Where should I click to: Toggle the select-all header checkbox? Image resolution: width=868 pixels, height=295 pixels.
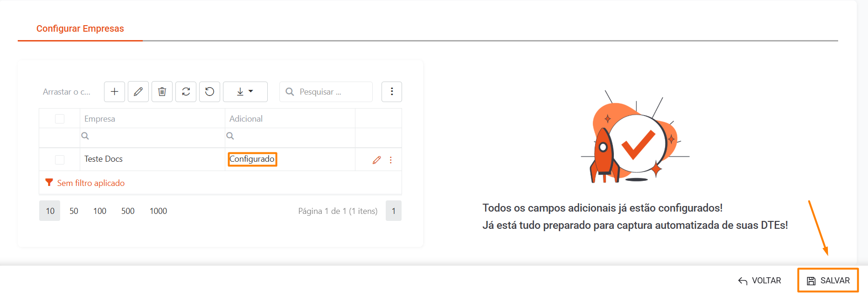60,119
